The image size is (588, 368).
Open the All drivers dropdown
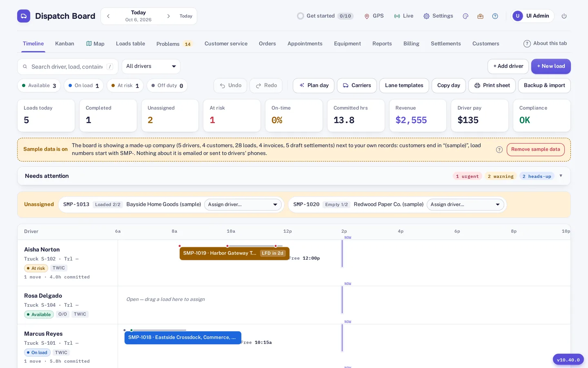151,66
